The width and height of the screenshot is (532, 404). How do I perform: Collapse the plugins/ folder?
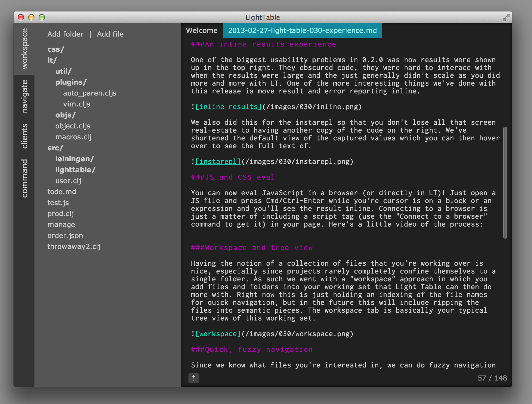71,82
